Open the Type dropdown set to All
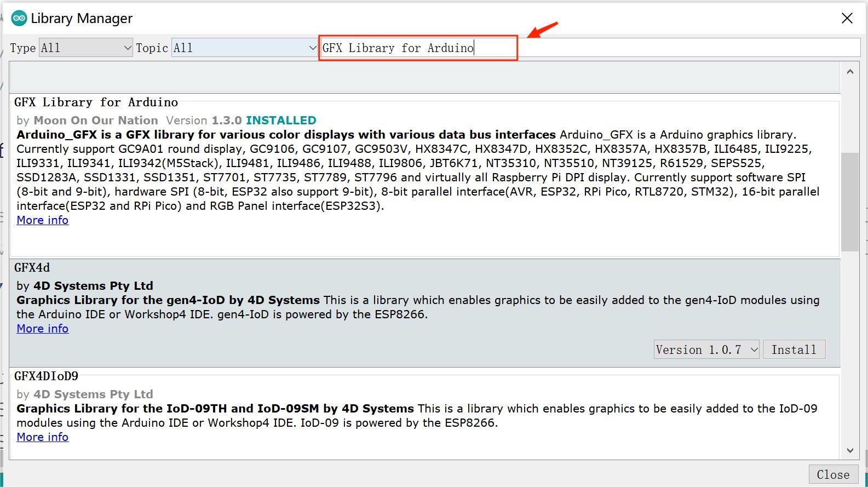 (x=86, y=48)
